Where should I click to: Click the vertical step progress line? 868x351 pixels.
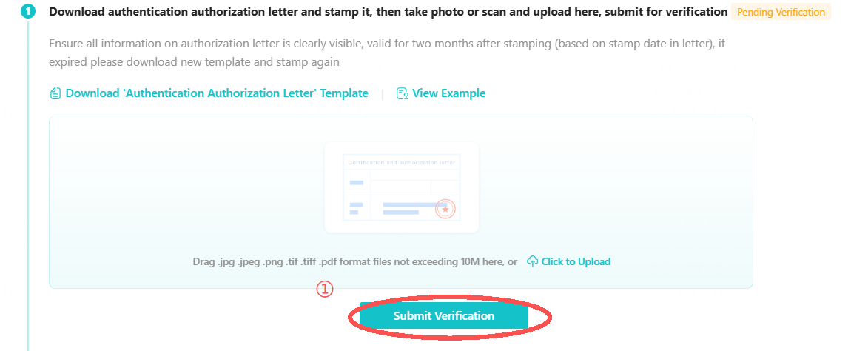coord(28,185)
